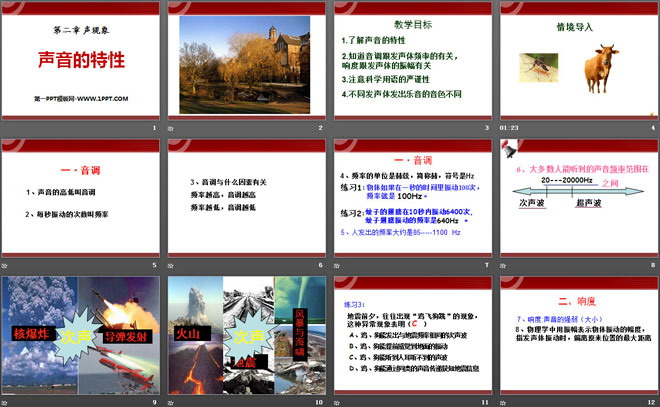Viewport: 660px width, 407px height.
Task: Click slide number 10 label
Action: (x=319, y=402)
